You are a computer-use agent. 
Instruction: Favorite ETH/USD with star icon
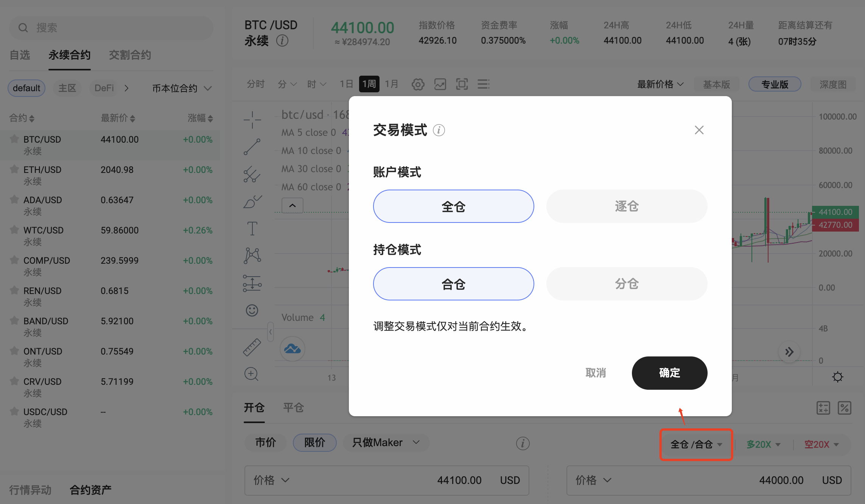pyautogui.click(x=14, y=169)
